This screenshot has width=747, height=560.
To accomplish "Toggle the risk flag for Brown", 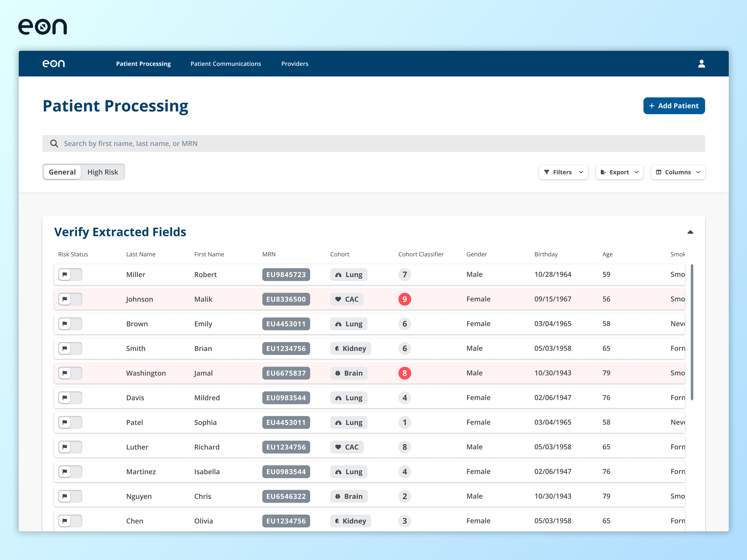I will pos(70,324).
